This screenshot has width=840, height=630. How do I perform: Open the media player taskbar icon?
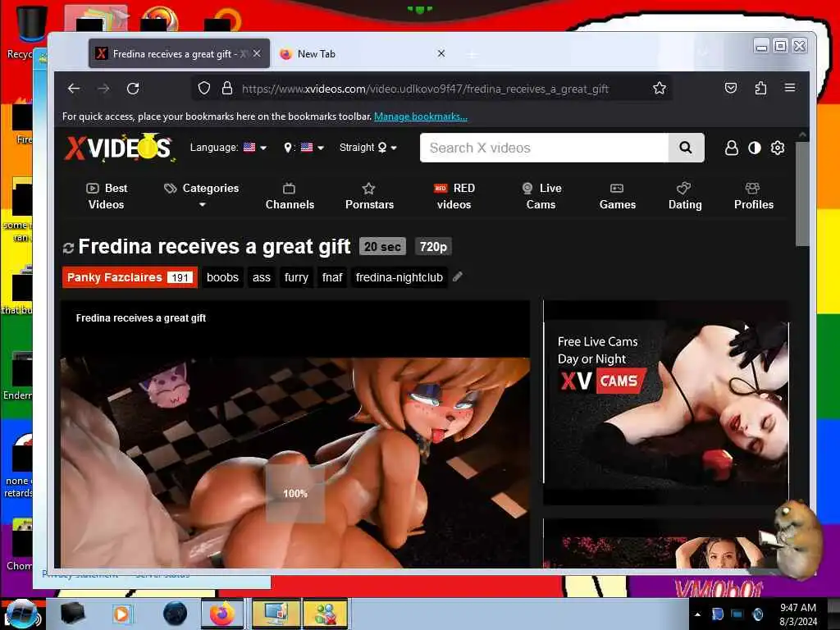click(x=121, y=614)
